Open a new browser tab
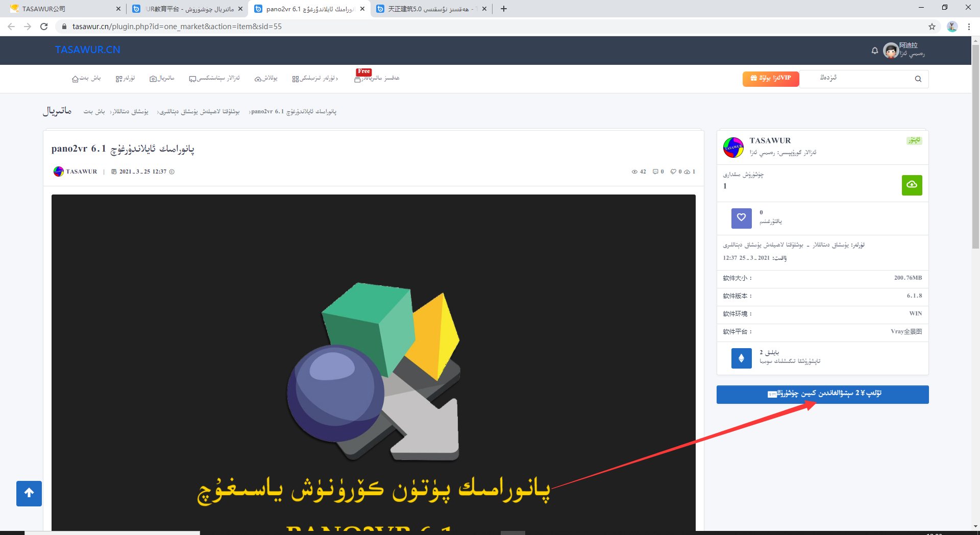The width and height of the screenshot is (980, 535). pyautogui.click(x=503, y=9)
